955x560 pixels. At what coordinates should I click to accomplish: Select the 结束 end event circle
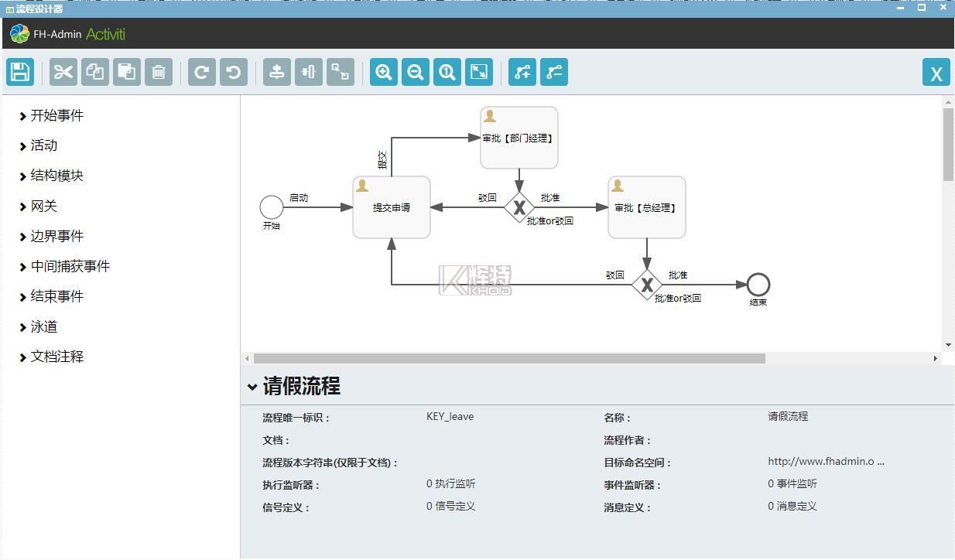pos(758,285)
